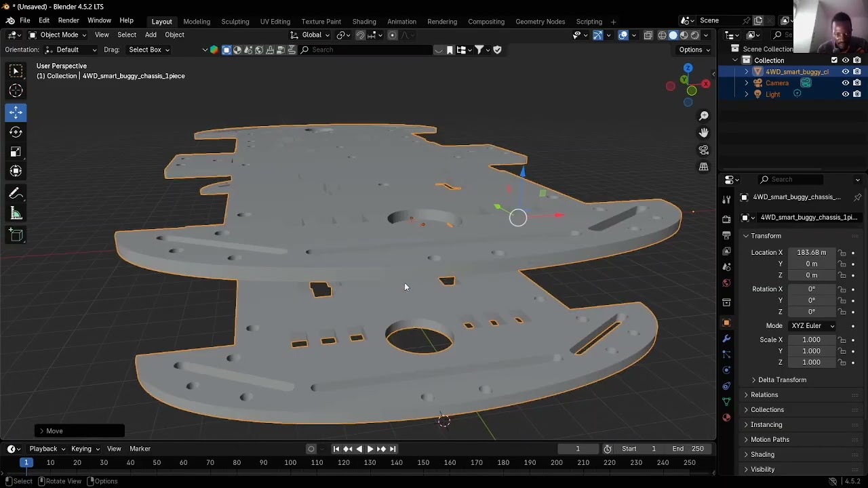Open the Render properties tab

[x=726, y=219]
